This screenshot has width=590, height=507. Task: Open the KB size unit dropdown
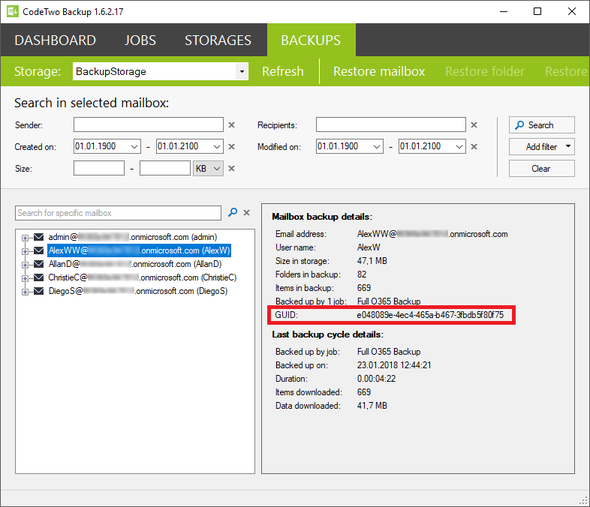[x=208, y=168]
